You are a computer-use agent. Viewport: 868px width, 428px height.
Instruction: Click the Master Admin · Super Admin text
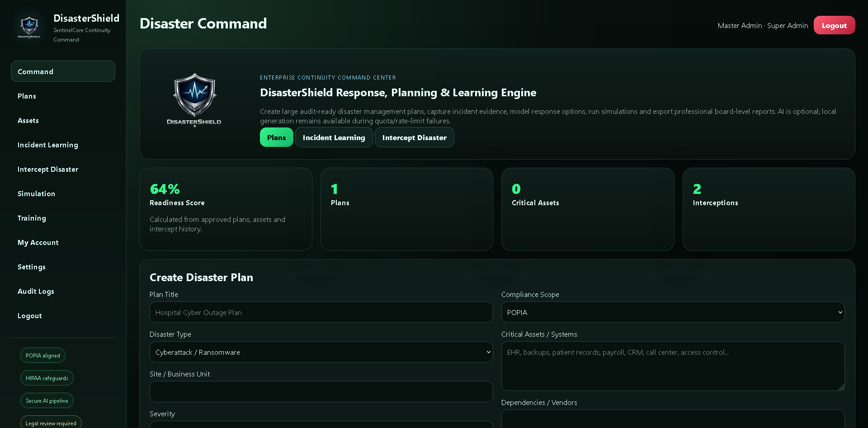tap(763, 26)
